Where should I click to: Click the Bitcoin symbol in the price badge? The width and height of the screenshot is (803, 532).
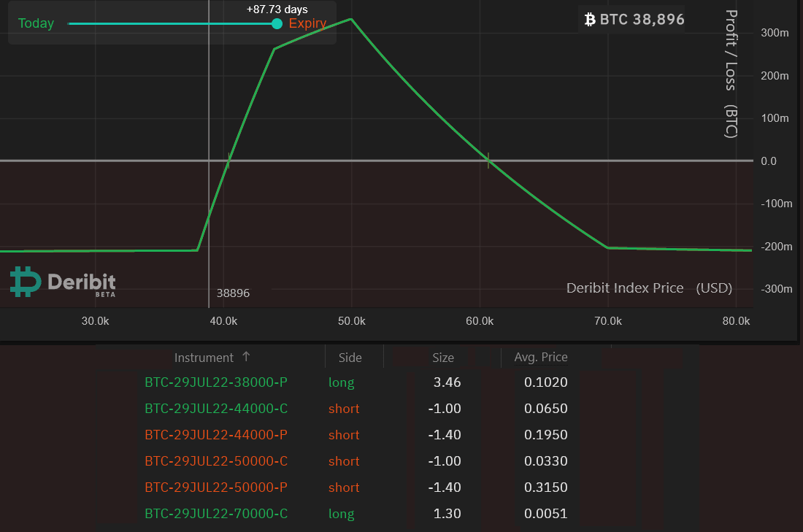[590, 19]
